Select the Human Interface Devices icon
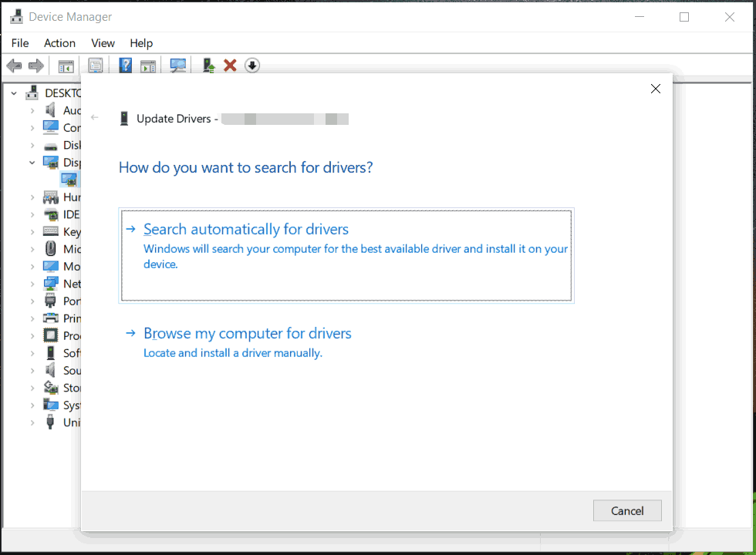The height and width of the screenshot is (555, 756). (51, 197)
